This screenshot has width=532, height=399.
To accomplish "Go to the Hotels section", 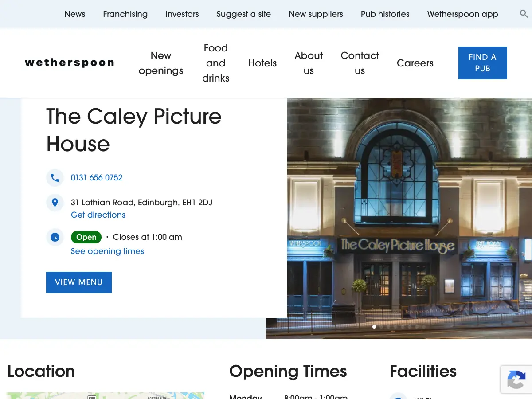I will (x=262, y=63).
